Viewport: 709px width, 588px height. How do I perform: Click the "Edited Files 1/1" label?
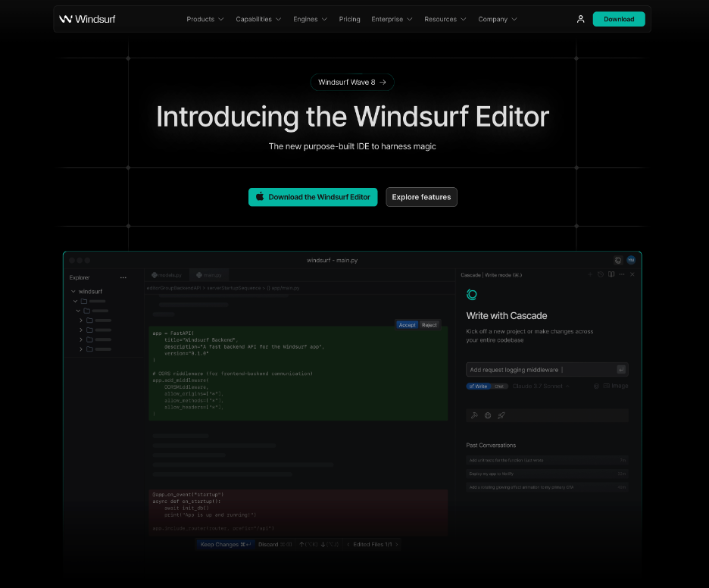[373, 545]
